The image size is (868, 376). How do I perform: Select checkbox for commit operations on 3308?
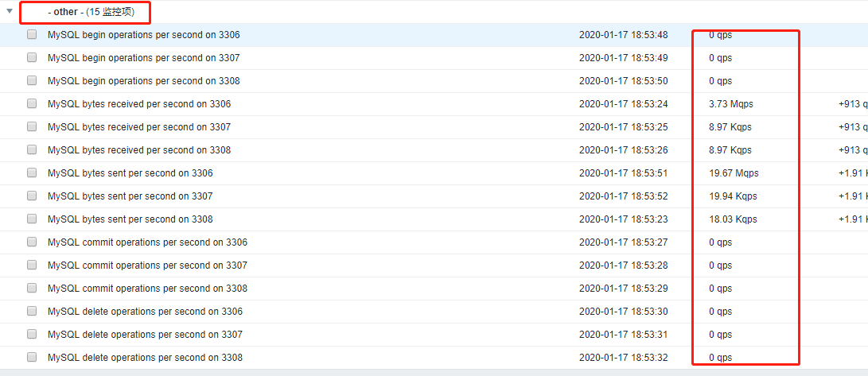click(32, 288)
